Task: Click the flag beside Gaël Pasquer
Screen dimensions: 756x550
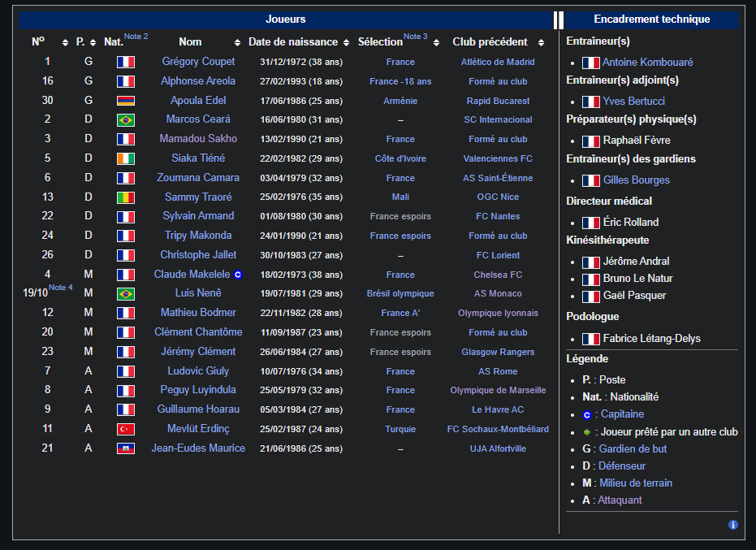Action: tap(590, 297)
